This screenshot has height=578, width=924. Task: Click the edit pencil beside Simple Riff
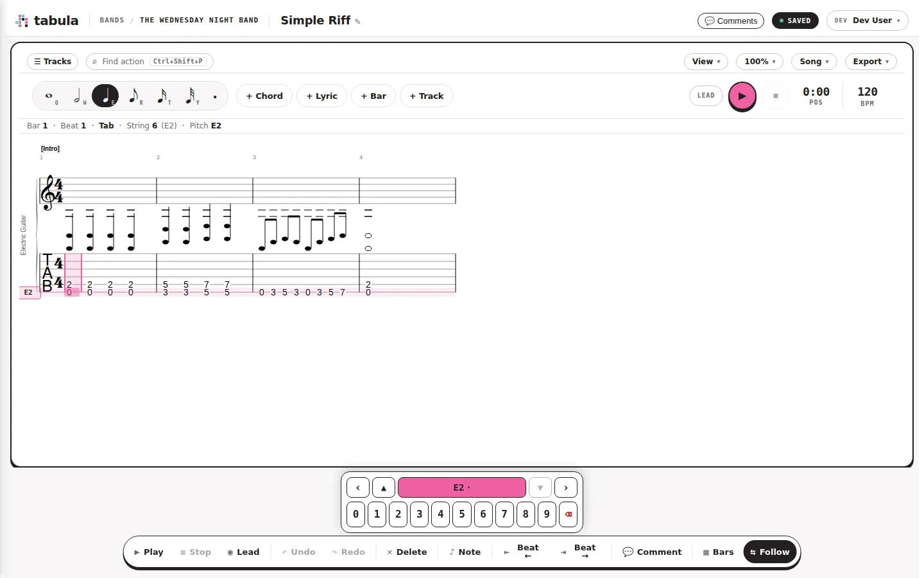[x=357, y=22]
